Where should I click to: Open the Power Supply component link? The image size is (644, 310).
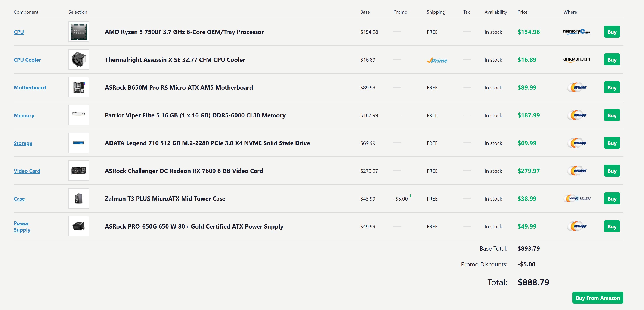22,226
